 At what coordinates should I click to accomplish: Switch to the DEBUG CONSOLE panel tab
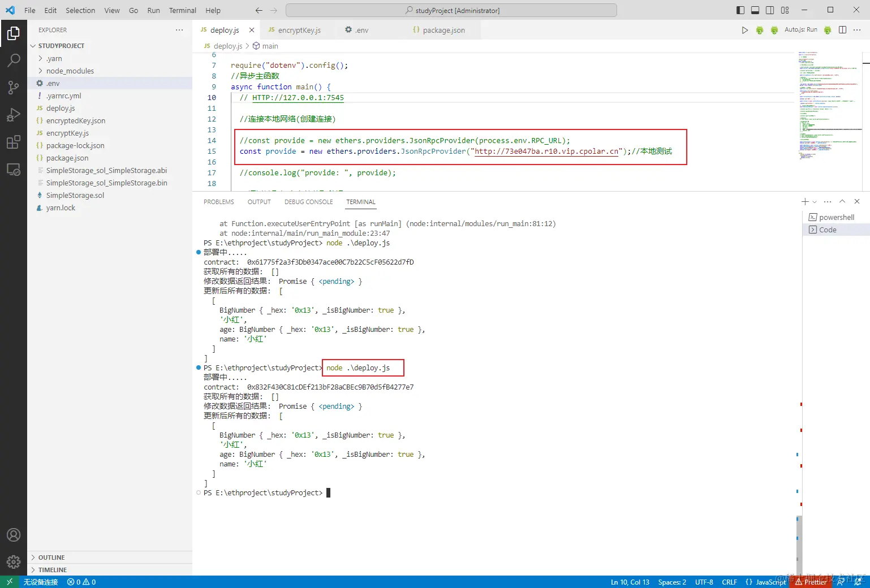pyautogui.click(x=308, y=202)
